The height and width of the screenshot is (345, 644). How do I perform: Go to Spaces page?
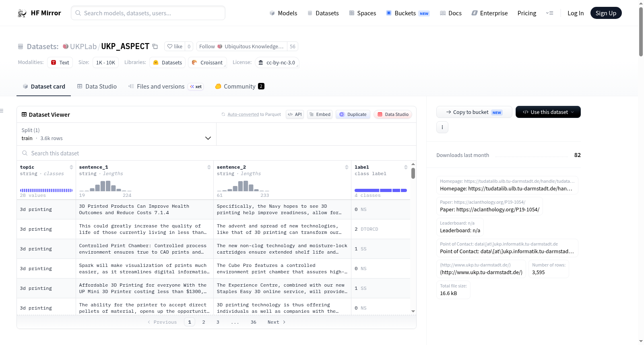[363, 13]
